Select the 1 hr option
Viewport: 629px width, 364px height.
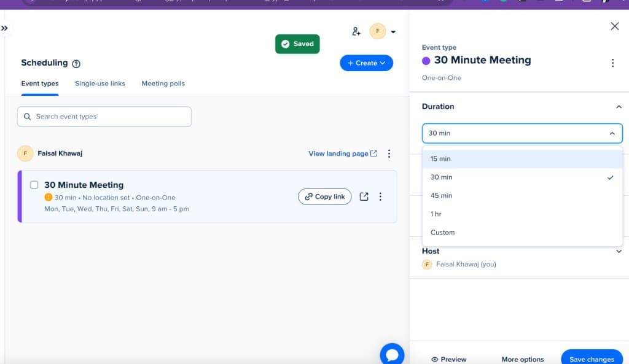coord(522,214)
